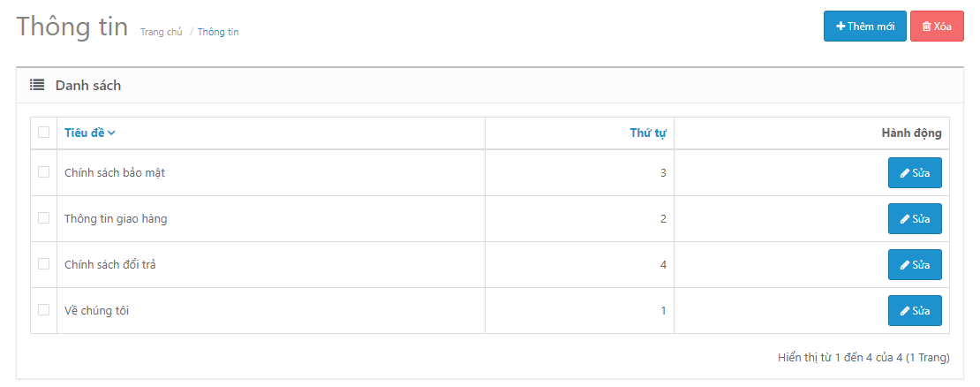Click the Danh sách panel heading
The width and height of the screenshot is (980, 387).
click(x=88, y=85)
